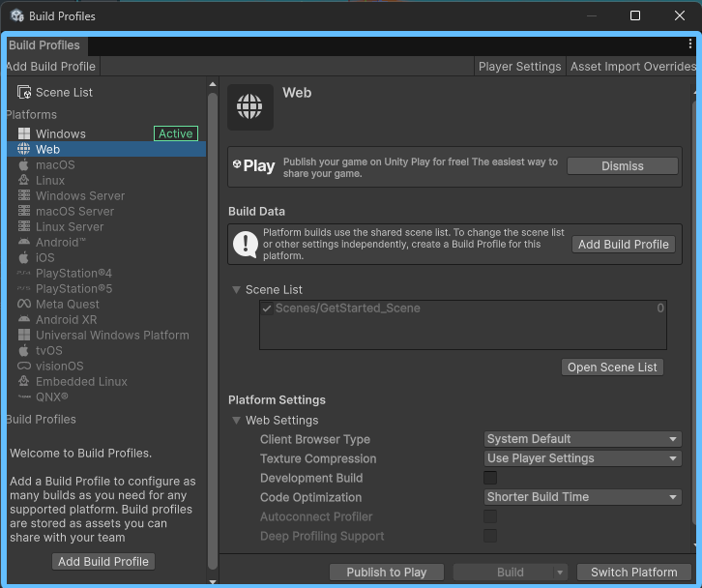This screenshot has width=702, height=588.
Task: Click the Meta Quest logo icon
Action: (24, 304)
